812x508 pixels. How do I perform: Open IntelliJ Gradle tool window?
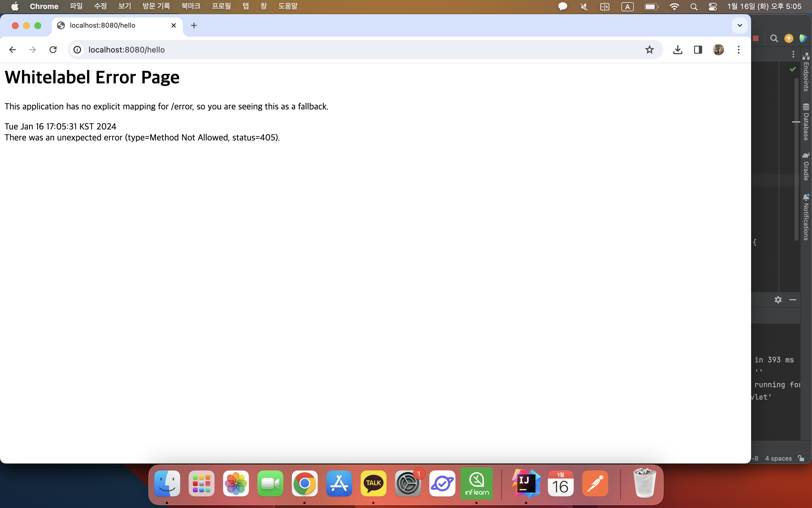tap(806, 167)
